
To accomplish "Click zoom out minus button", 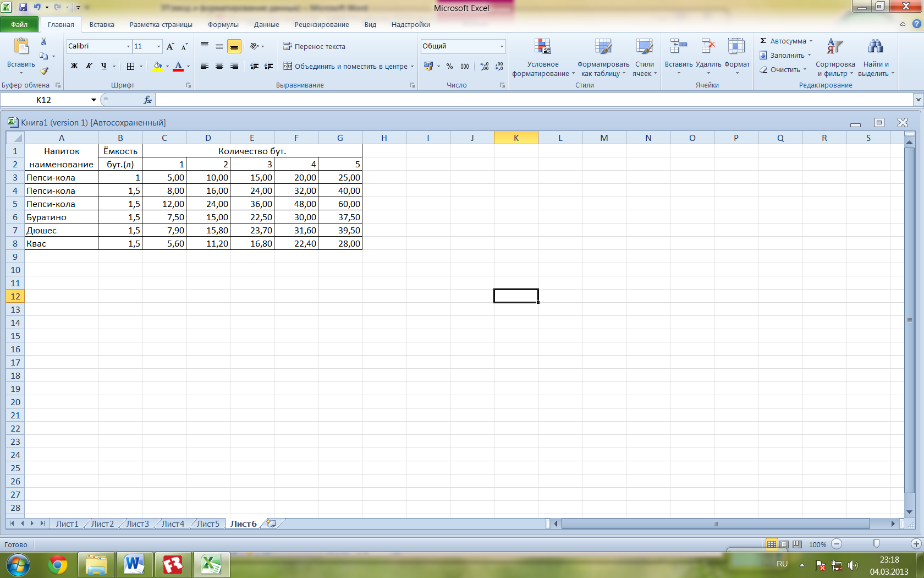I will pos(837,544).
